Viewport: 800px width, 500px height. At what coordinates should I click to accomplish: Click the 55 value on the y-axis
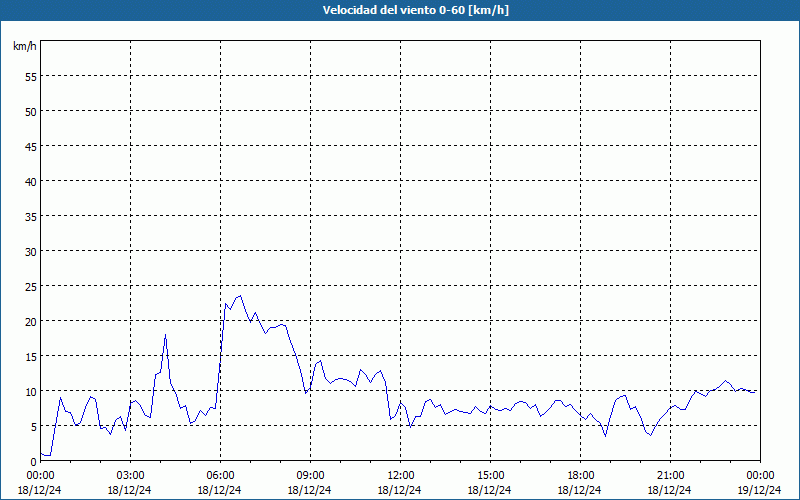tap(31, 77)
